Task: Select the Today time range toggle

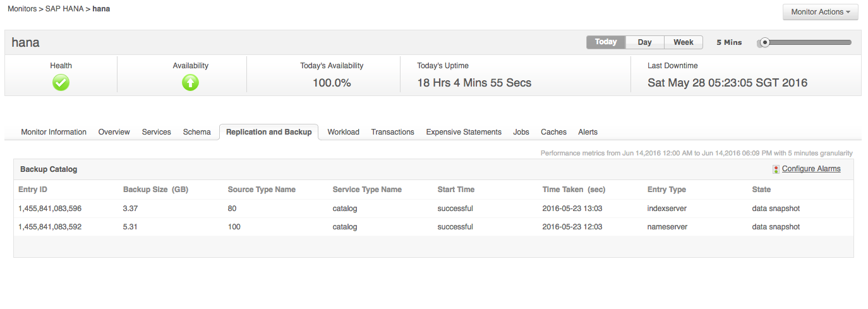Action: point(605,42)
